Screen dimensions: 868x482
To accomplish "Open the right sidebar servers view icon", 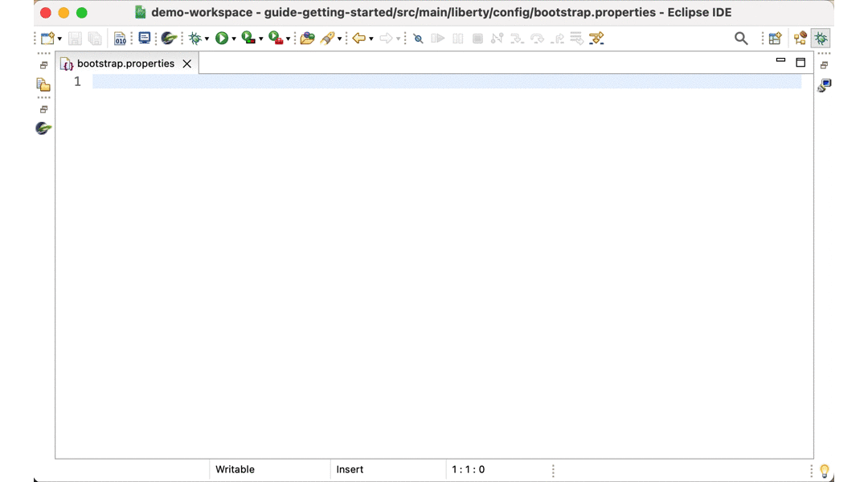I will point(825,84).
